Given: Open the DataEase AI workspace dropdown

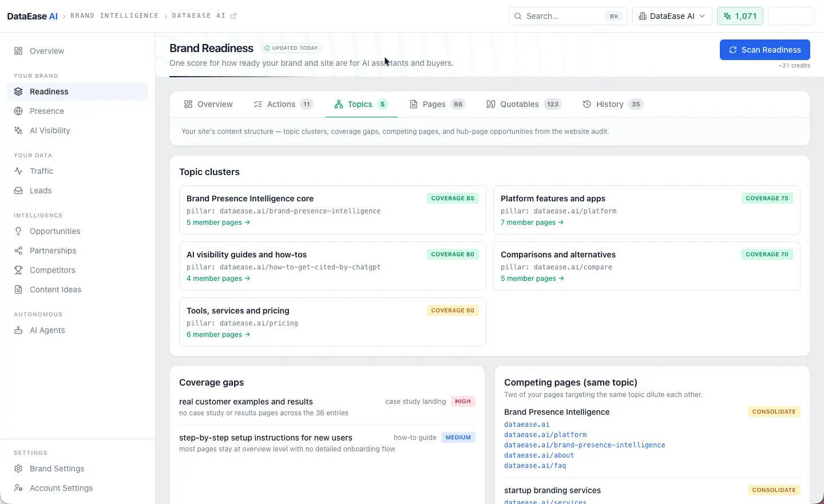Looking at the screenshot, I should click(x=672, y=16).
